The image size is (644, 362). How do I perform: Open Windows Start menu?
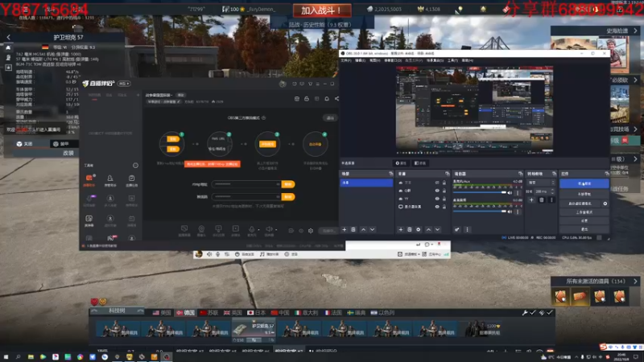pos(6,357)
